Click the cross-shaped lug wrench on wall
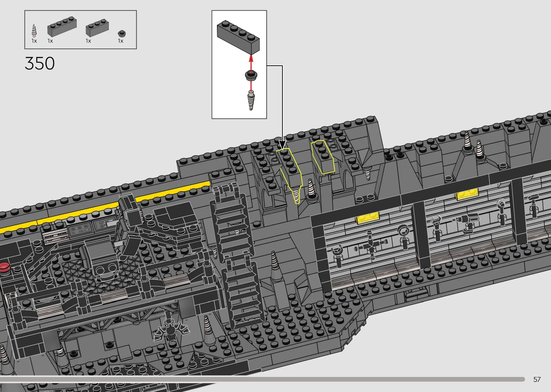 click(371, 245)
